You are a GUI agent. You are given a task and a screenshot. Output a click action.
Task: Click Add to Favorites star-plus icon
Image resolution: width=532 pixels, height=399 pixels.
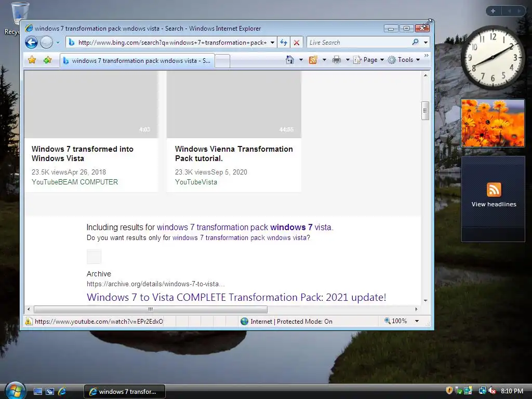(x=47, y=60)
